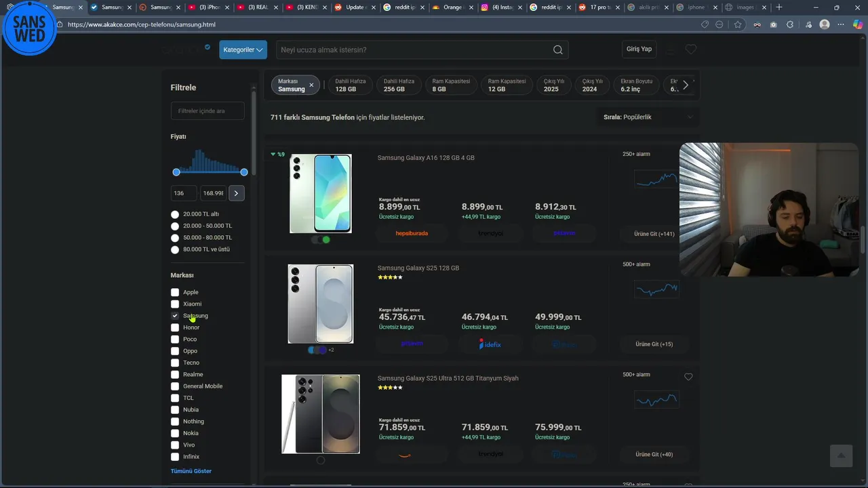868x488 pixels.
Task: Add the S25 Ultra to favorites
Action: (688, 377)
